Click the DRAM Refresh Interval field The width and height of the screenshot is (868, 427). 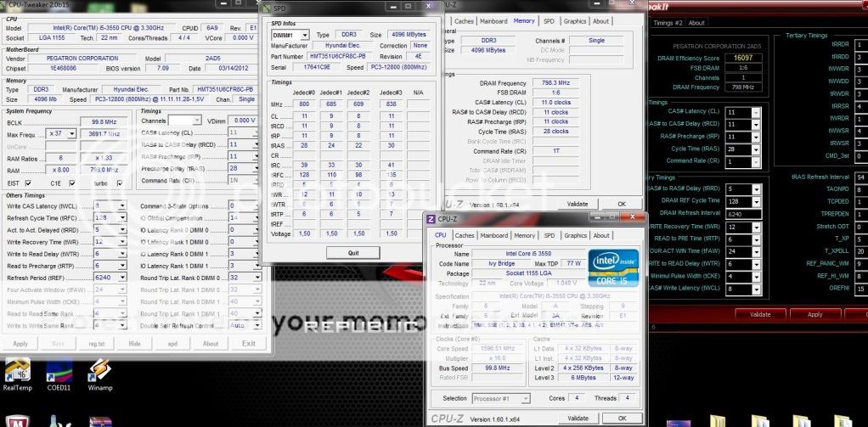pos(742,214)
